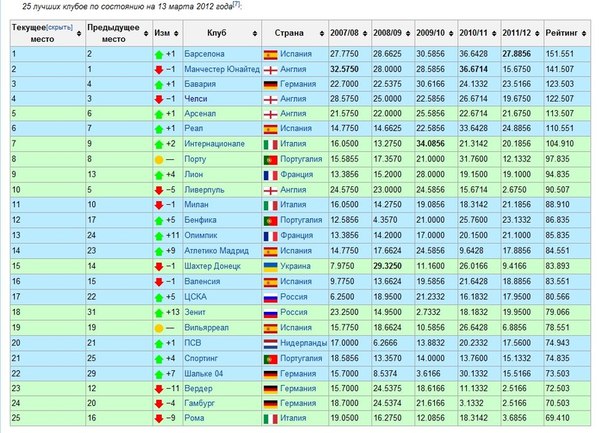
Task: Click the Ukraine flag in Шахтер Донецк row
Action: point(270,268)
